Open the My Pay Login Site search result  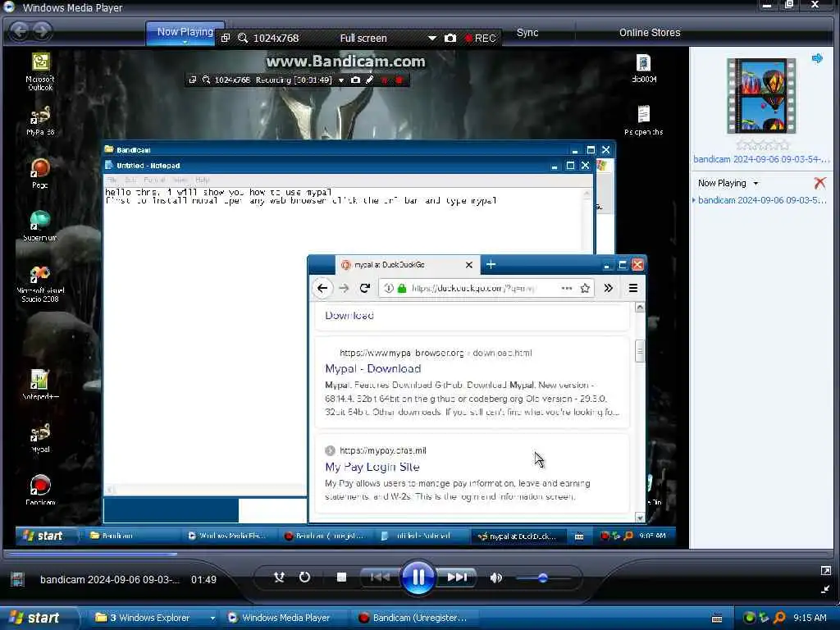point(372,467)
